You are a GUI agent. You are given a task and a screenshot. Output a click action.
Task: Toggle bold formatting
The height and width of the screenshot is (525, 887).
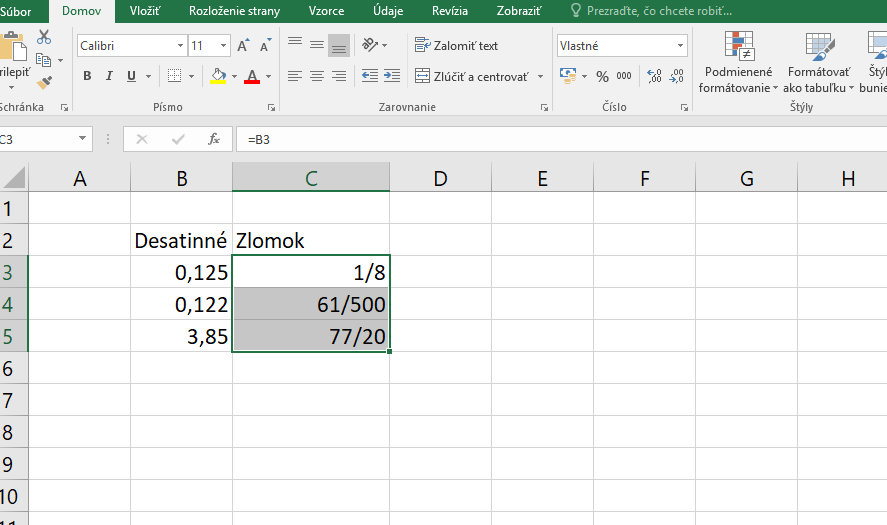(87, 76)
